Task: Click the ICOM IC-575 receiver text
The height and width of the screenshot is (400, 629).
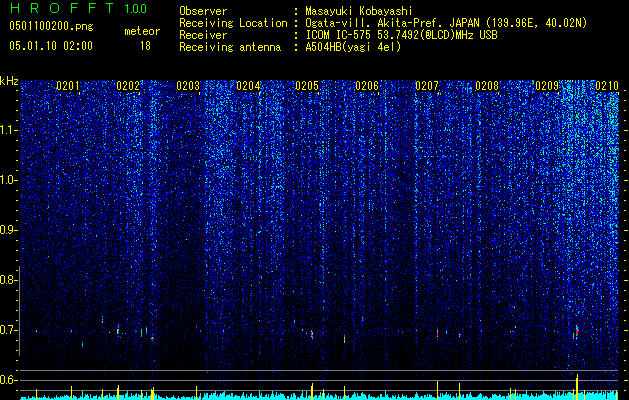Action: point(401,35)
